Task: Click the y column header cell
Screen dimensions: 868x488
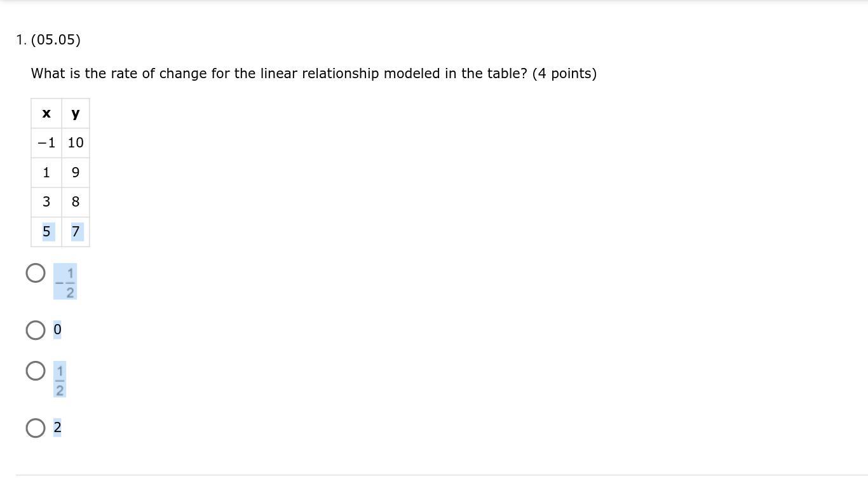Action: point(76,113)
